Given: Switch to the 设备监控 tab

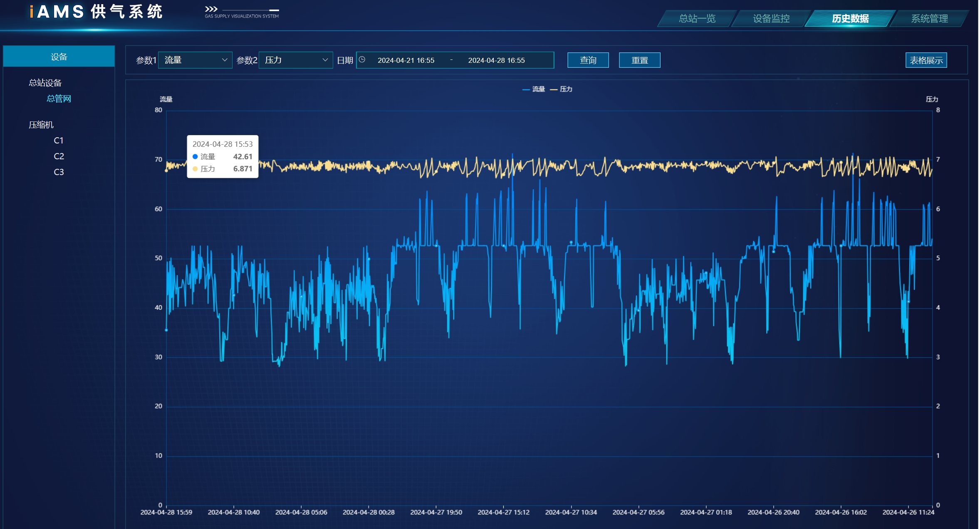Looking at the screenshot, I should tap(771, 18).
